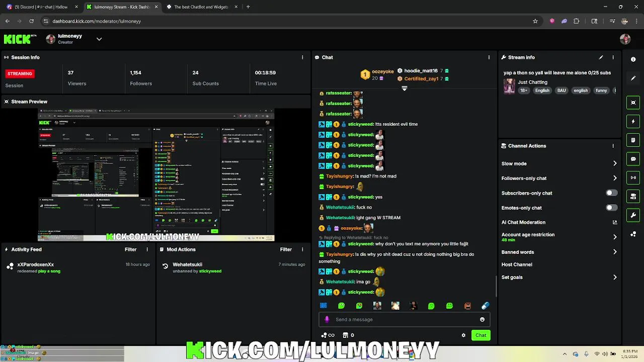Select the BAU tag chip
The image size is (644, 362).
point(561,90)
